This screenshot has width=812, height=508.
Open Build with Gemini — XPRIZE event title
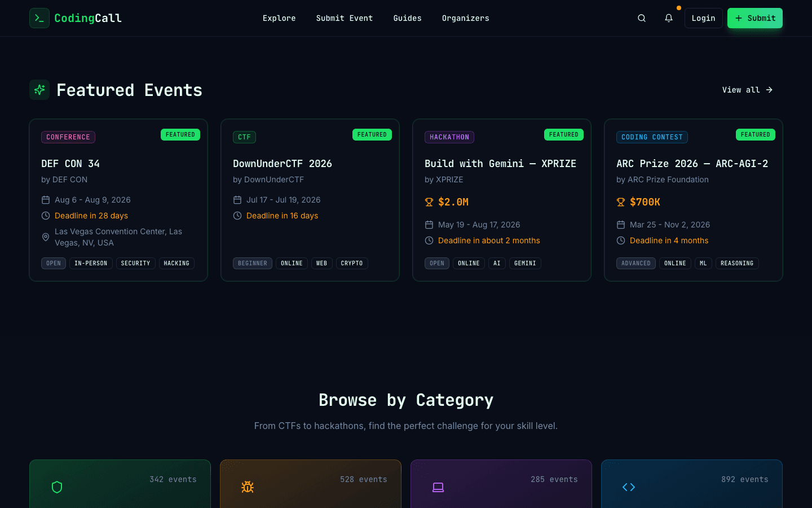[x=500, y=164]
